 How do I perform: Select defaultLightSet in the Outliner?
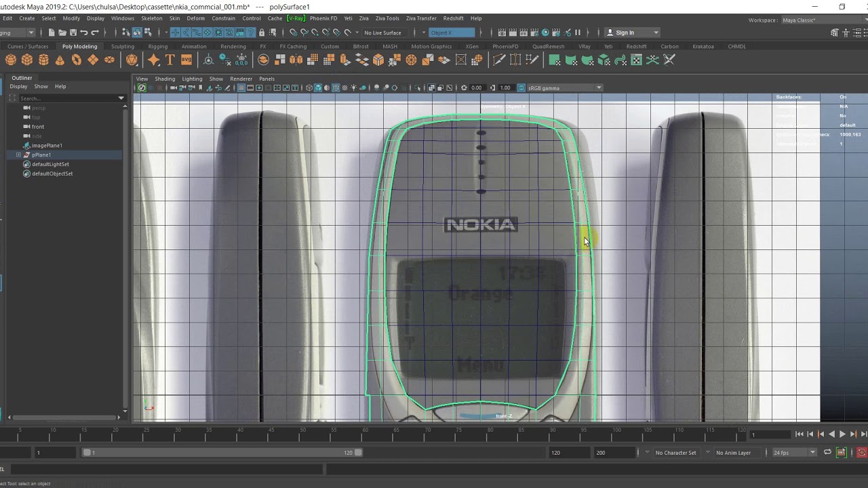(50, 164)
